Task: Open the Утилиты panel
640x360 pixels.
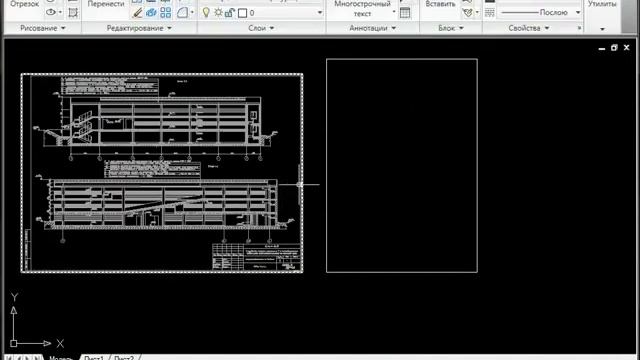Action: click(602, 4)
